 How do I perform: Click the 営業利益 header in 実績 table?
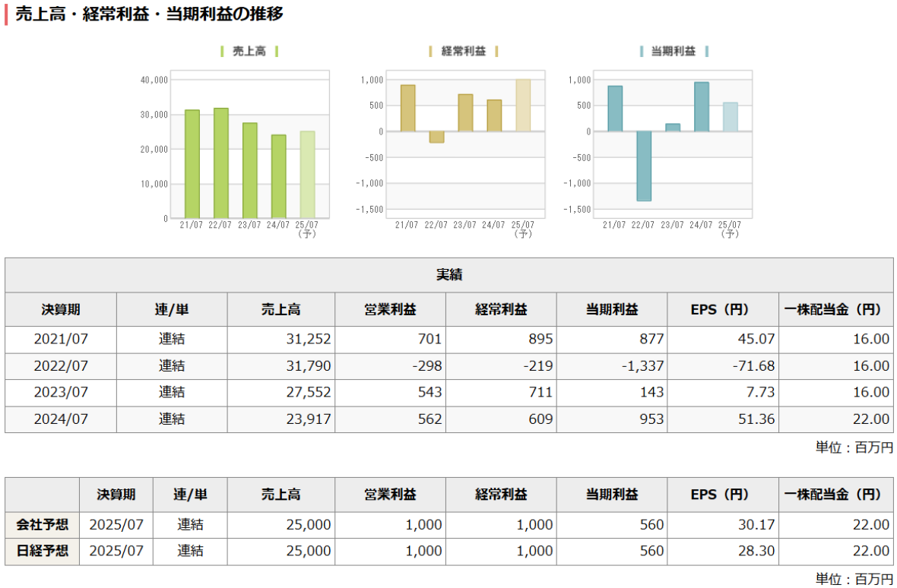click(x=390, y=310)
